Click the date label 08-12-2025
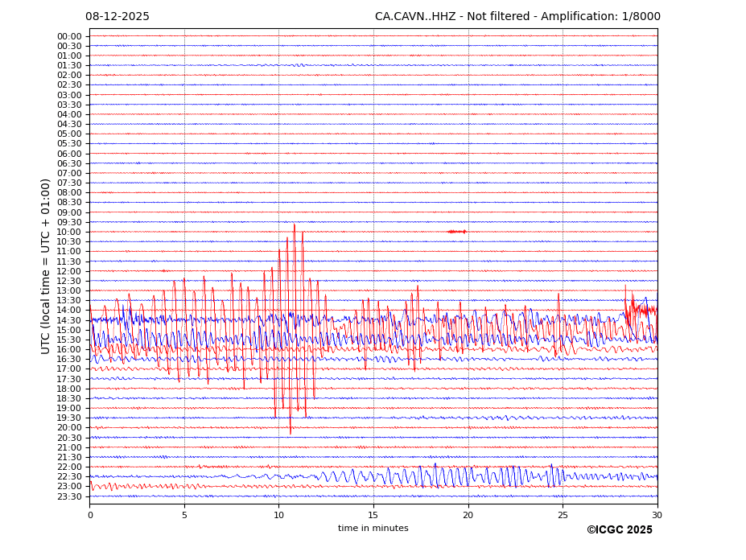Screen dimensions: 746x560 point(117,17)
